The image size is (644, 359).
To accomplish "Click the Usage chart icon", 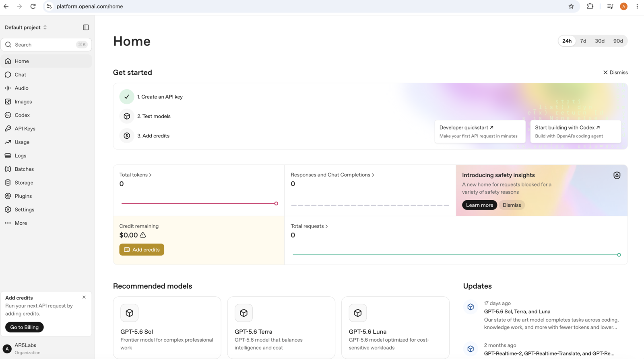I will (x=8, y=142).
